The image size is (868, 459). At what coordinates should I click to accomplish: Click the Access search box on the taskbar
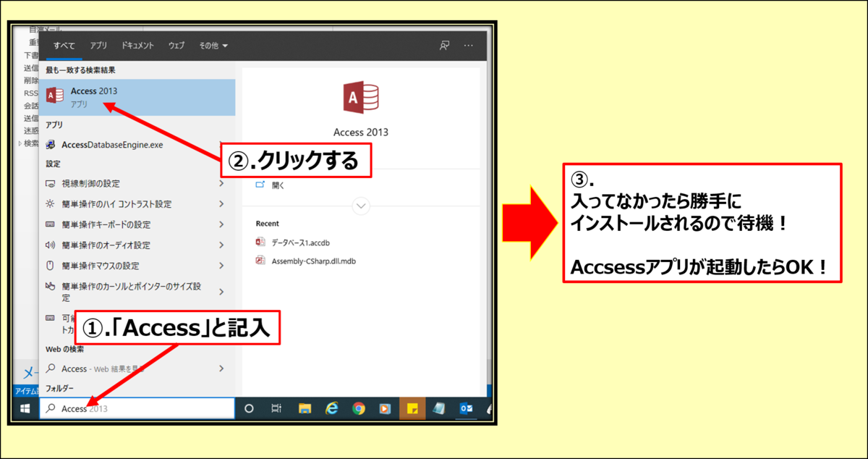click(x=137, y=408)
